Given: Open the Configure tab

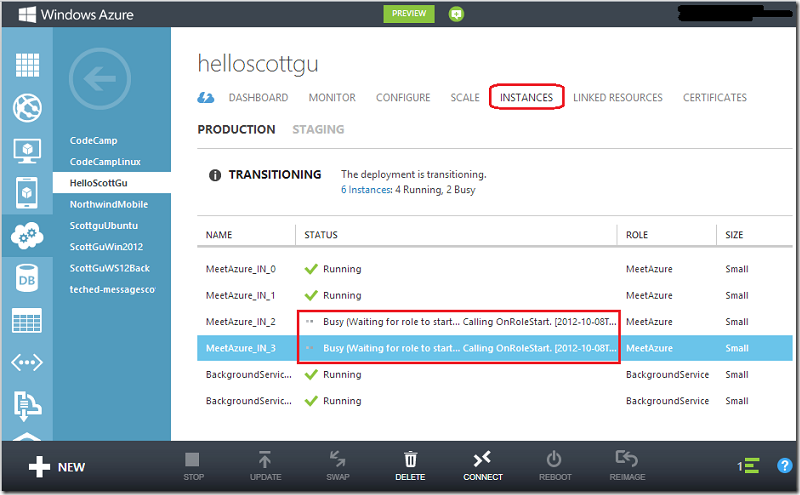Looking at the screenshot, I should [403, 97].
